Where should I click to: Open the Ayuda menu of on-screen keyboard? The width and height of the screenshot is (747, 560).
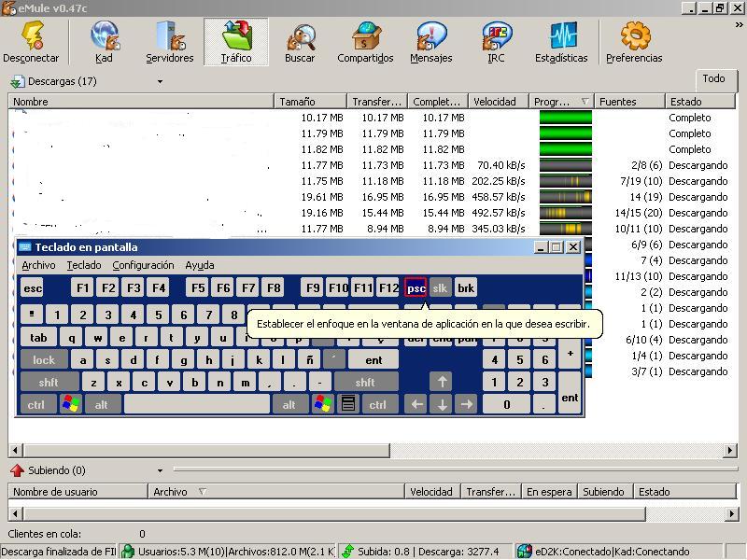[x=200, y=265]
